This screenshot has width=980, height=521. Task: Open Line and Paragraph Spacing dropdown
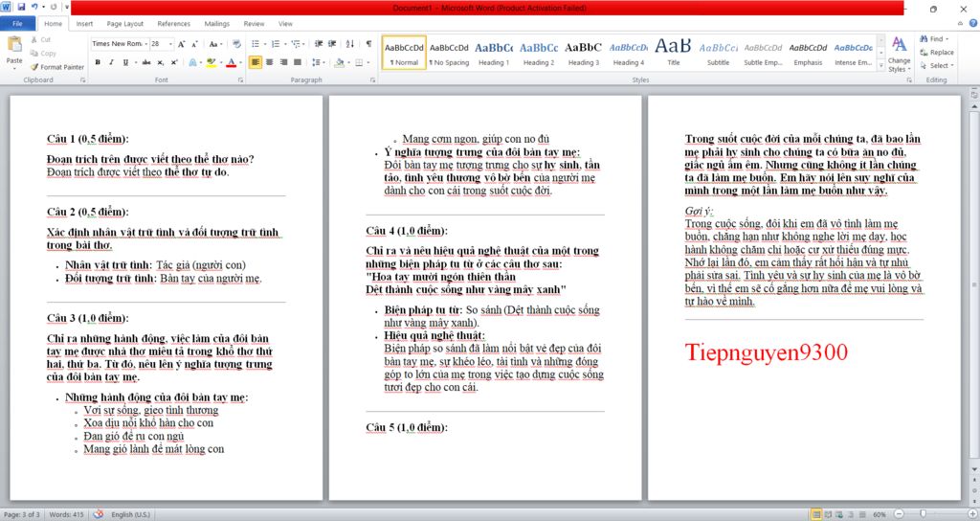coord(318,62)
